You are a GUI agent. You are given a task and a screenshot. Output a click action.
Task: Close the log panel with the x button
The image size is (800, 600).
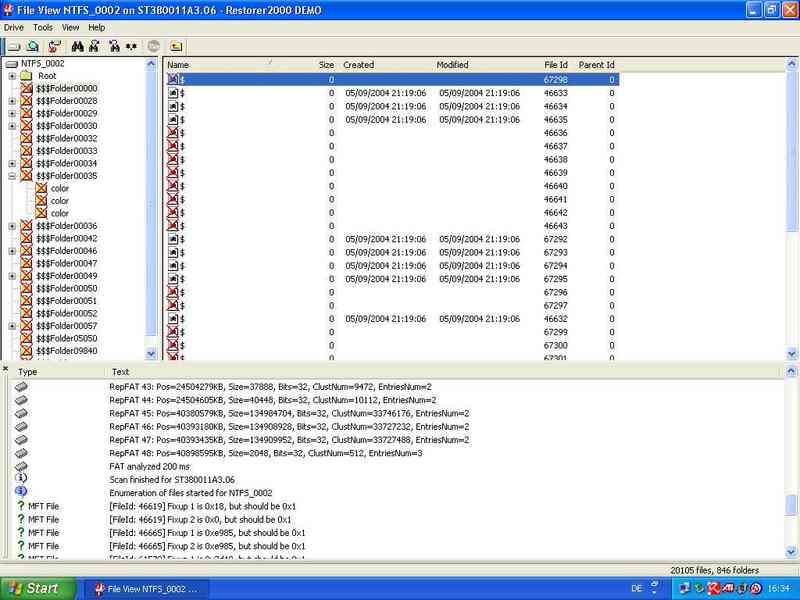click(5, 368)
